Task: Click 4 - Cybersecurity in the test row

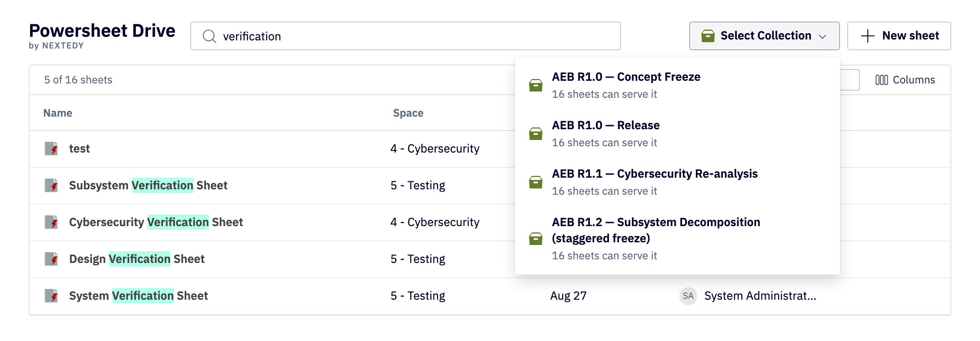Action: (x=435, y=149)
